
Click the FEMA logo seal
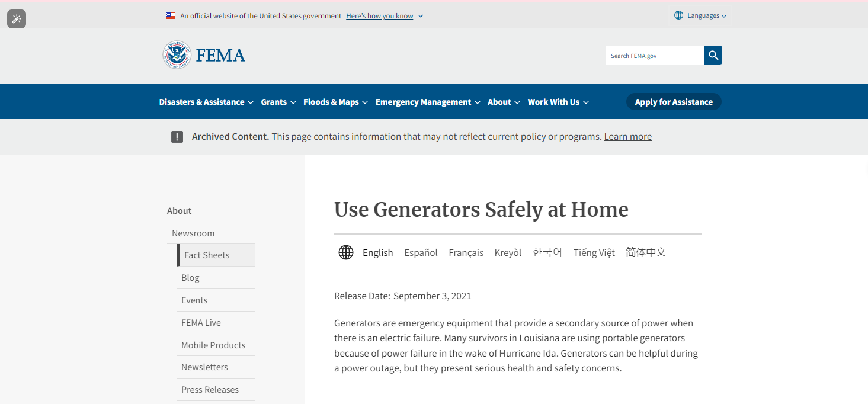click(177, 55)
